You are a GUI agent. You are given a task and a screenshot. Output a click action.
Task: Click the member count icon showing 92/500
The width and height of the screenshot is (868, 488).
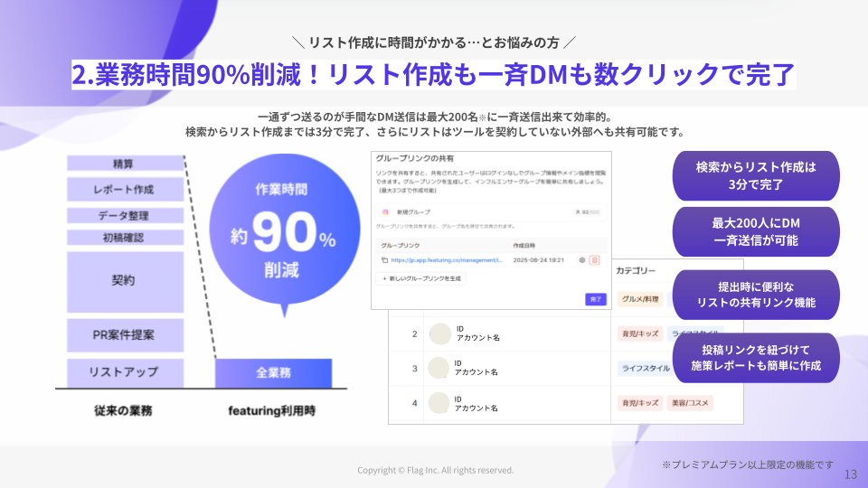pos(579,212)
